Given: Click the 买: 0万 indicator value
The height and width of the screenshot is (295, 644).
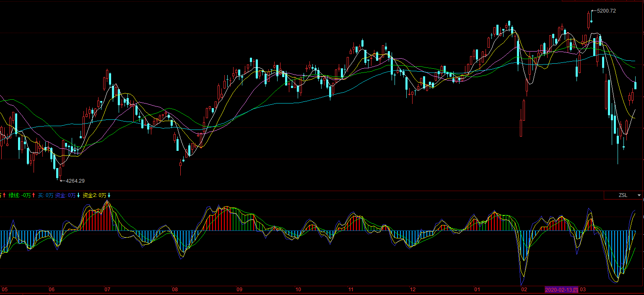Looking at the screenshot, I should pyautogui.click(x=45, y=195).
